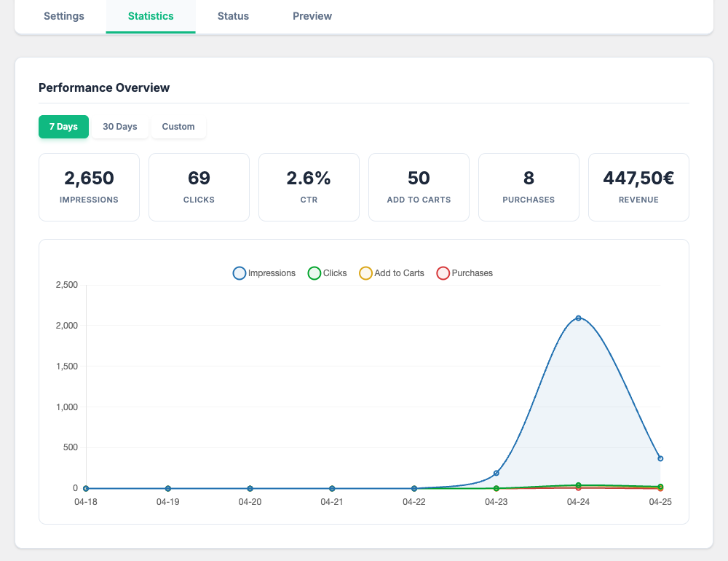Open the Preview tab
The height and width of the screenshot is (561, 728).
click(312, 16)
